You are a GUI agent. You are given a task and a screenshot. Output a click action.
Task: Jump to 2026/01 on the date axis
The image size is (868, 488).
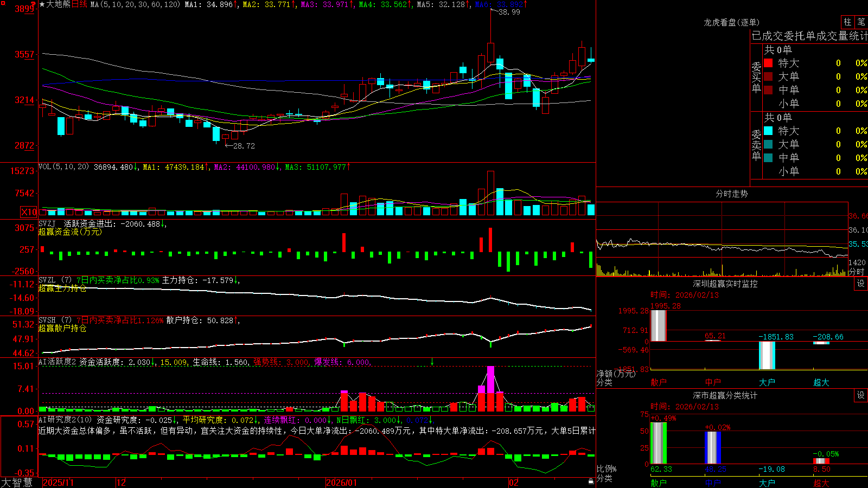click(341, 483)
